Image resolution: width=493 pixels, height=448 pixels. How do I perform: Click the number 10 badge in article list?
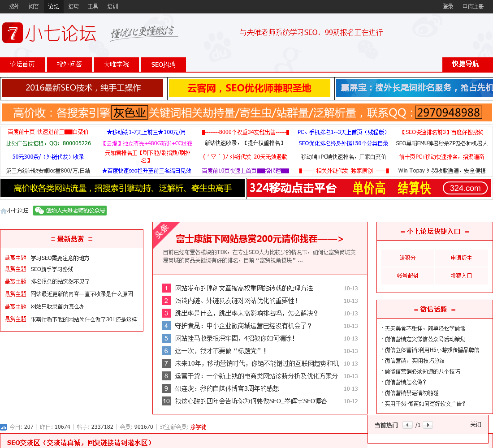[x=166, y=401]
